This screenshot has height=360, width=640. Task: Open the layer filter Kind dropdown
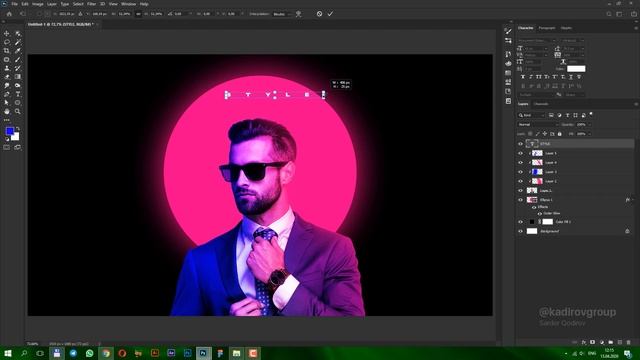tap(531, 116)
